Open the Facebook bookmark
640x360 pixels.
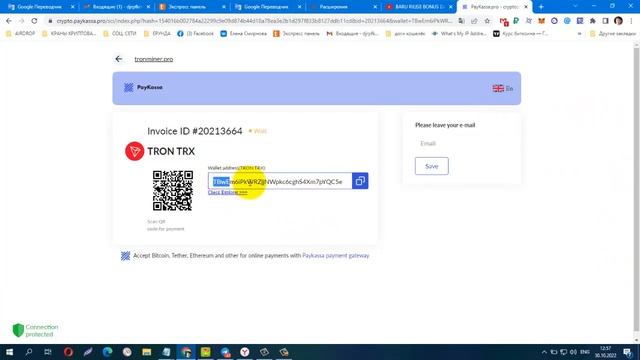tap(196, 33)
